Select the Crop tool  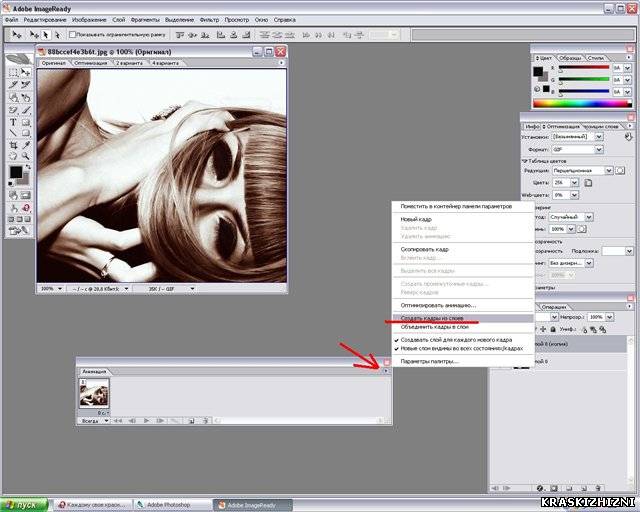click(13, 145)
